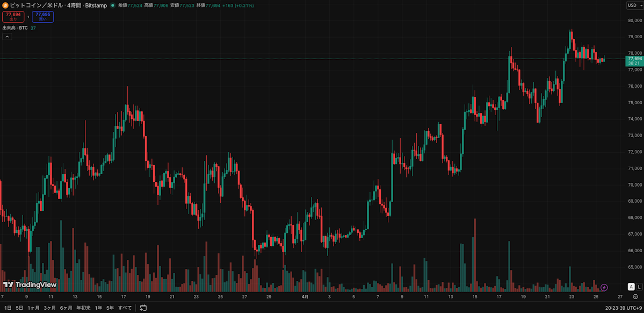Toggle auto scale with the A button

click(x=631, y=287)
